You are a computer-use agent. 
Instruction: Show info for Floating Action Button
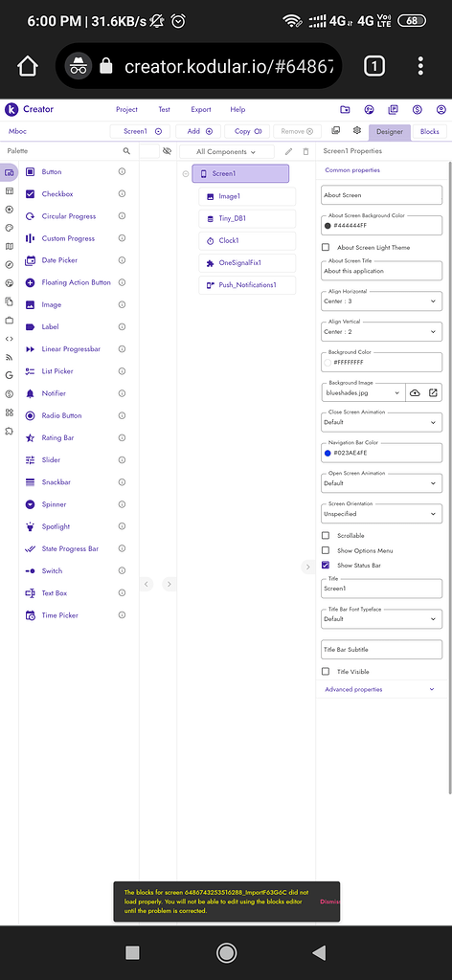[x=122, y=282]
